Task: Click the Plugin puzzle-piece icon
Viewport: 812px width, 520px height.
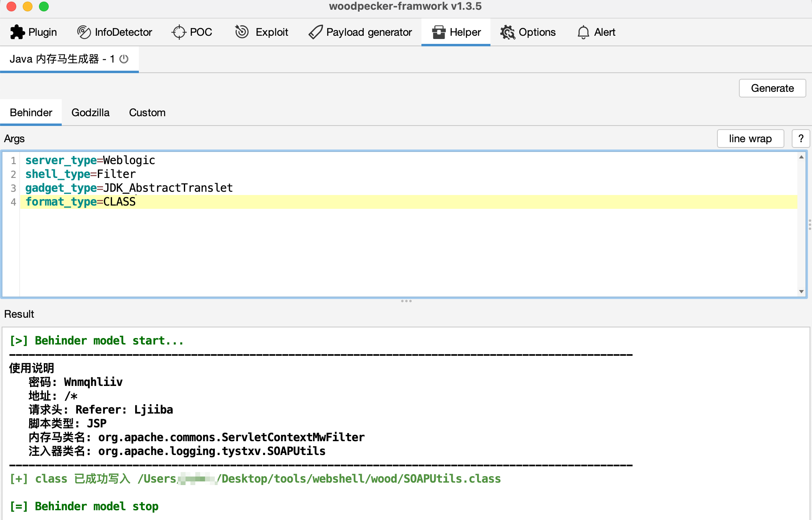Action: [x=17, y=32]
